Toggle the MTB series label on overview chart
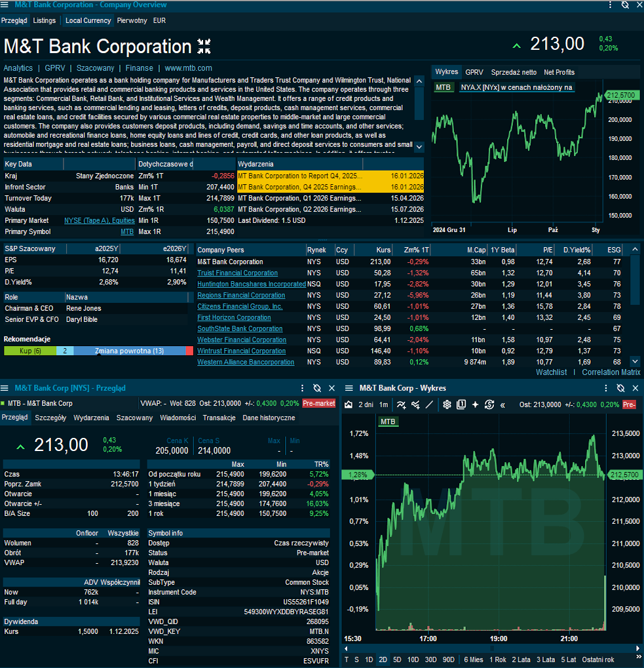 [444, 87]
